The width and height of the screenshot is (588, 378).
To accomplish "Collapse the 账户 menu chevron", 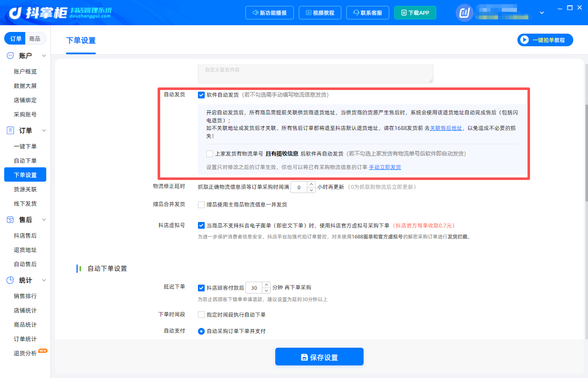I will tap(44, 56).
